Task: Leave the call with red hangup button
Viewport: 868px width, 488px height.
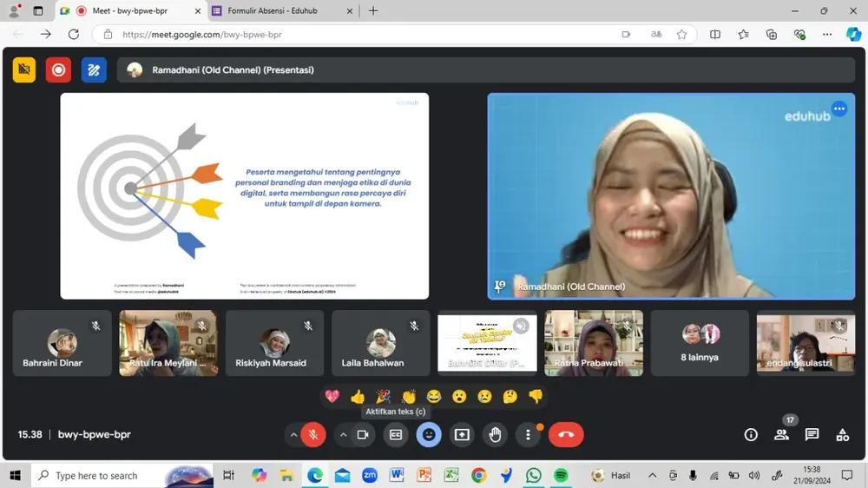Action: coord(566,435)
